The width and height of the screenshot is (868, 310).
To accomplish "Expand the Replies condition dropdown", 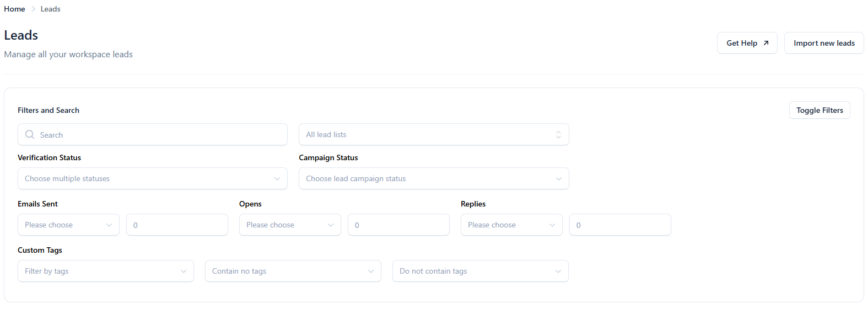I will tap(511, 225).
